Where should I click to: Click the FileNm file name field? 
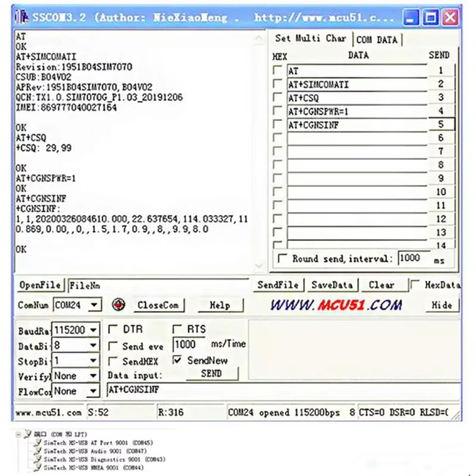pos(158,286)
